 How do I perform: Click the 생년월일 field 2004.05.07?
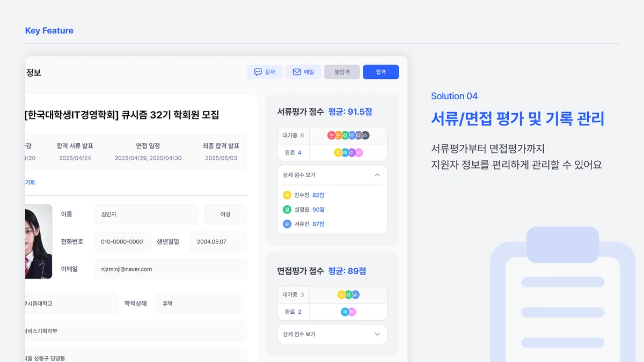(x=218, y=242)
